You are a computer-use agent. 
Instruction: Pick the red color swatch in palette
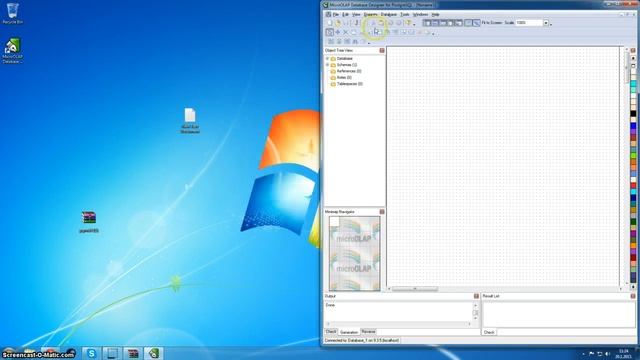tap(633, 186)
